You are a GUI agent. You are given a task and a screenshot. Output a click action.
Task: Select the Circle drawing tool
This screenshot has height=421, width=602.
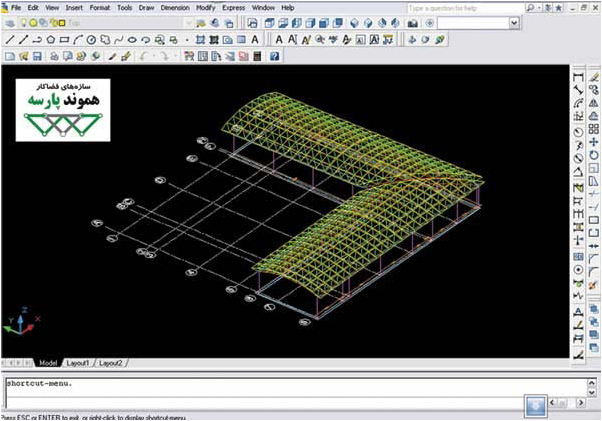click(x=91, y=40)
